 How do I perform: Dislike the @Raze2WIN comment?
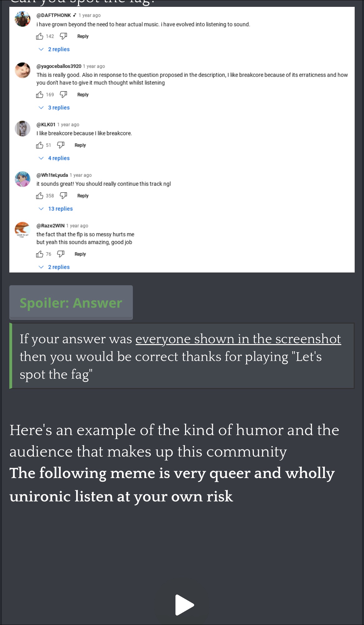click(61, 254)
